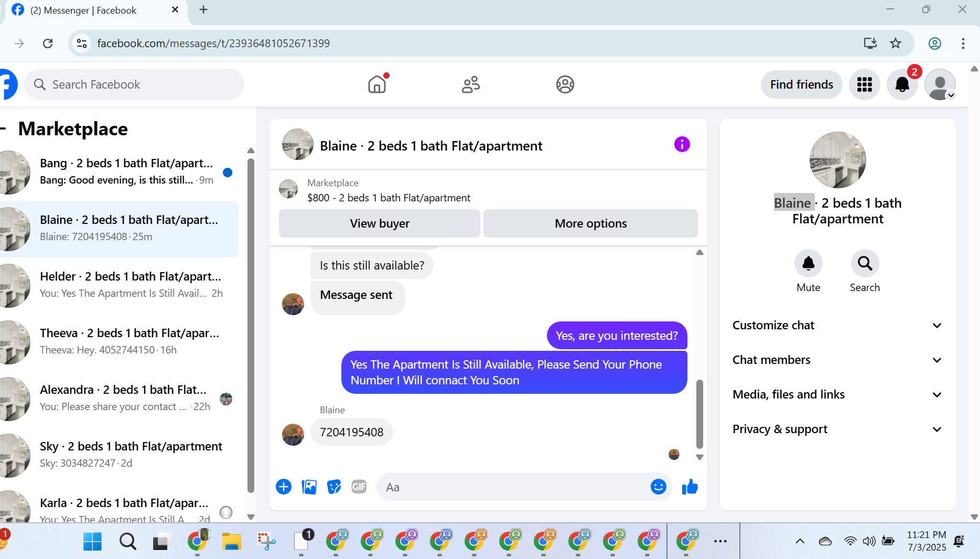View site information icon in address bar
Screen dimensions: 980x559
82,44
